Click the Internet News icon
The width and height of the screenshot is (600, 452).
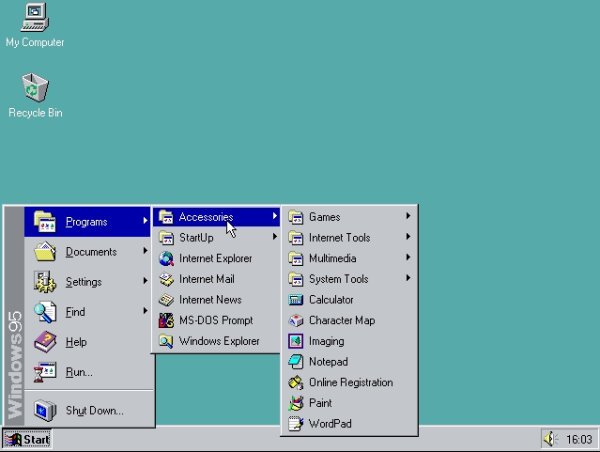[166, 300]
